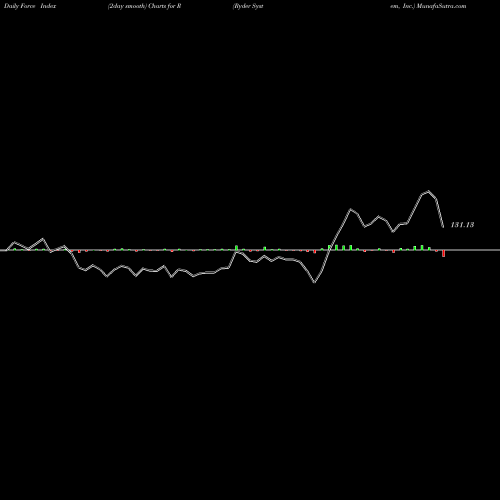Click the '(Ryder Syst' header text
Image resolution: width=500 pixels, height=500 pixels.
pos(248,6)
